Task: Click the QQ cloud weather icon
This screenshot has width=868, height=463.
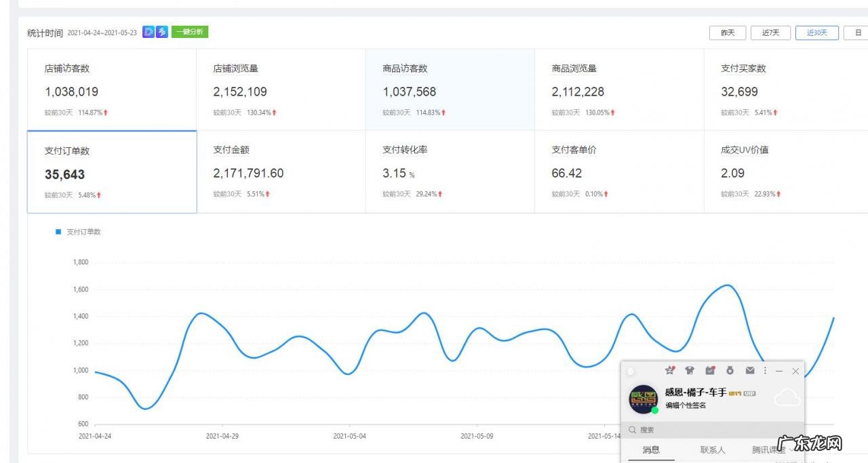Action: (x=787, y=398)
